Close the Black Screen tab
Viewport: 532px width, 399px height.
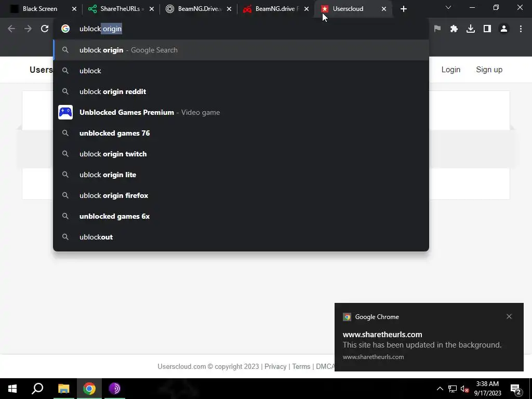pos(74,9)
